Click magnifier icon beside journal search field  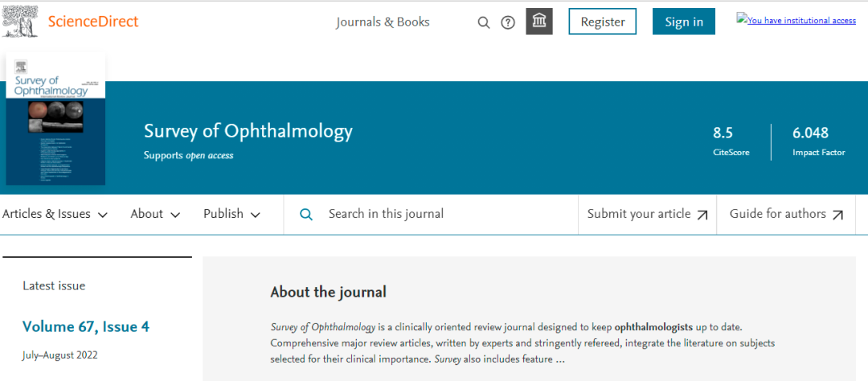click(306, 214)
